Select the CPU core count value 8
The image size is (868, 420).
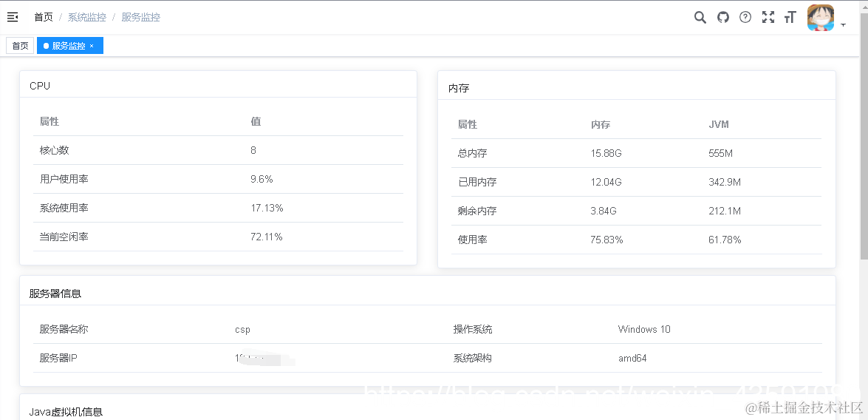click(253, 150)
